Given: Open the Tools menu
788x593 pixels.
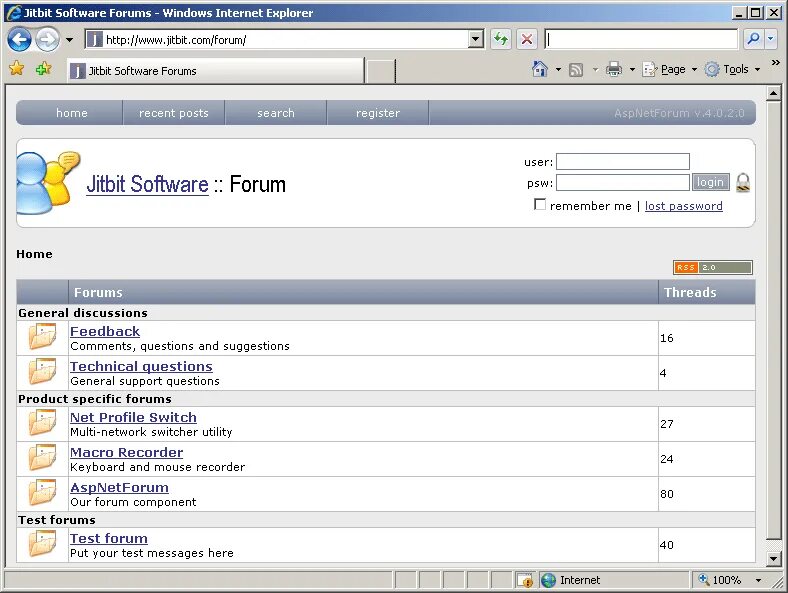Looking at the screenshot, I should (732, 69).
